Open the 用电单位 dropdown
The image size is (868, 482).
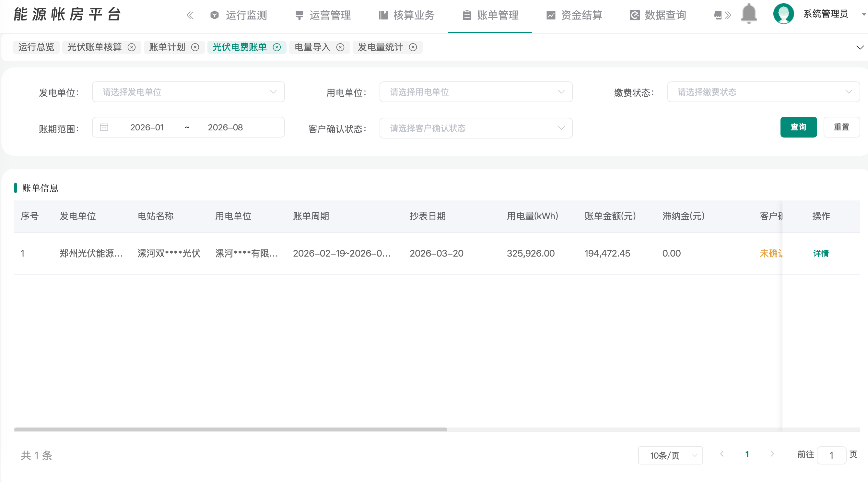(476, 92)
